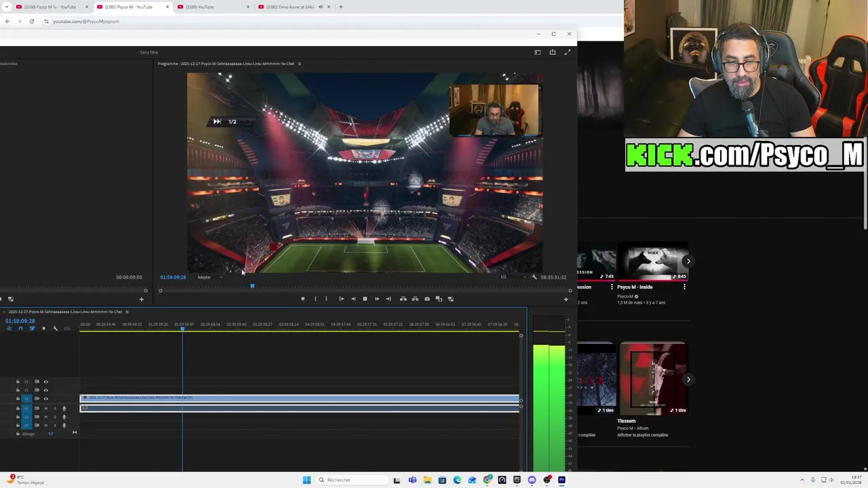Image resolution: width=868 pixels, height=488 pixels.
Task: Open the Tlassem album title
Action: point(626,421)
